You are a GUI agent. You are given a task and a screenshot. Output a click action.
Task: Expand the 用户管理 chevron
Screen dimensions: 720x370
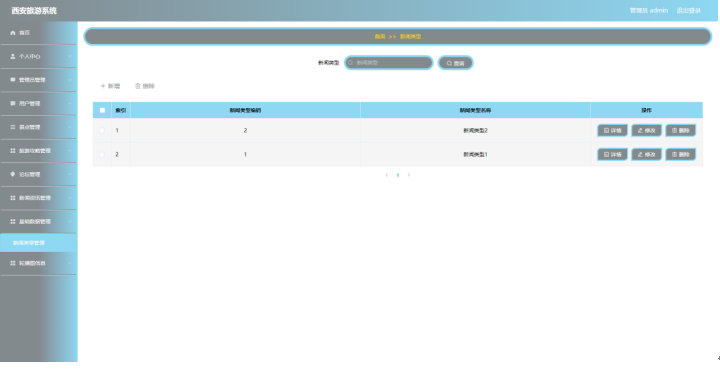point(70,103)
